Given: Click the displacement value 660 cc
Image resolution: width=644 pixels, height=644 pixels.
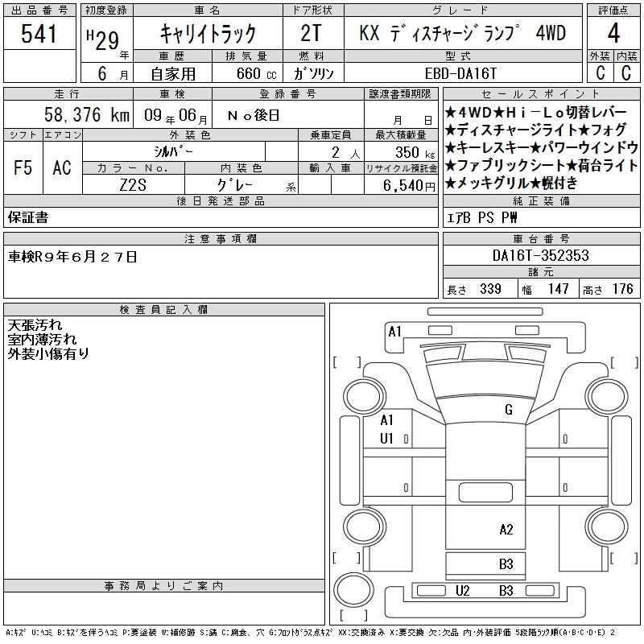Looking at the screenshot, I should tap(256, 73).
